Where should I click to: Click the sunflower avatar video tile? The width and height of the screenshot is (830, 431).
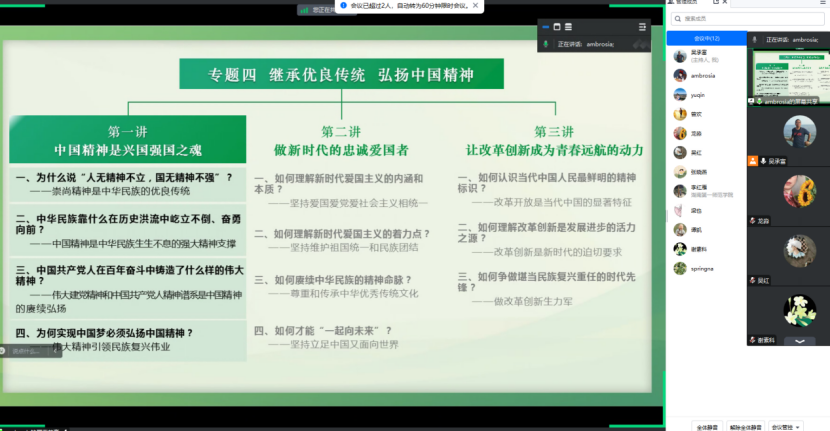point(798,190)
